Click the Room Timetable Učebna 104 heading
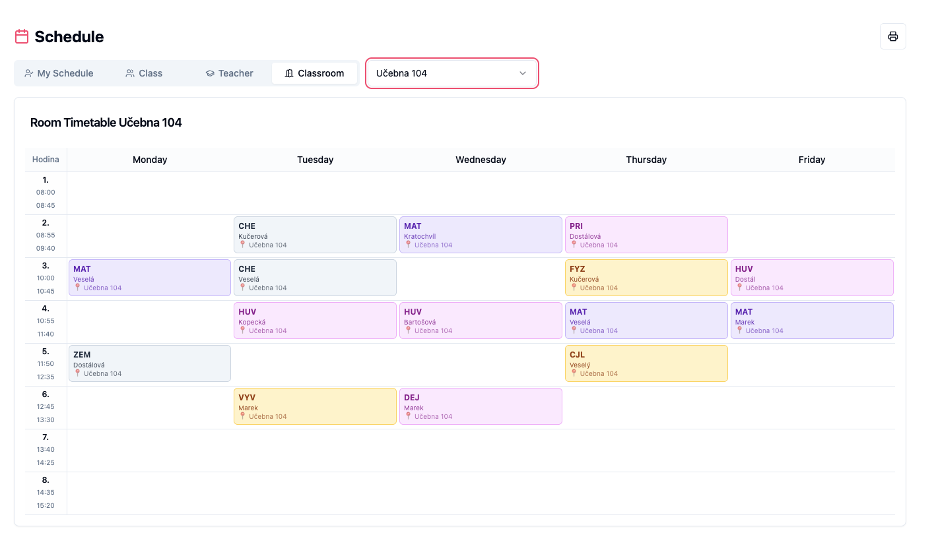This screenshot has width=934, height=560. (x=106, y=123)
